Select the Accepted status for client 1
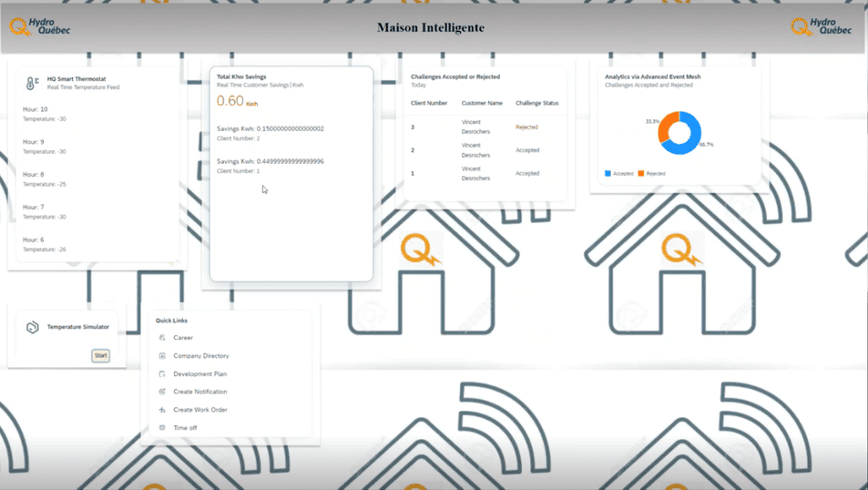Image resolution: width=868 pixels, height=490 pixels. pyautogui.click(x=527, y=173)
